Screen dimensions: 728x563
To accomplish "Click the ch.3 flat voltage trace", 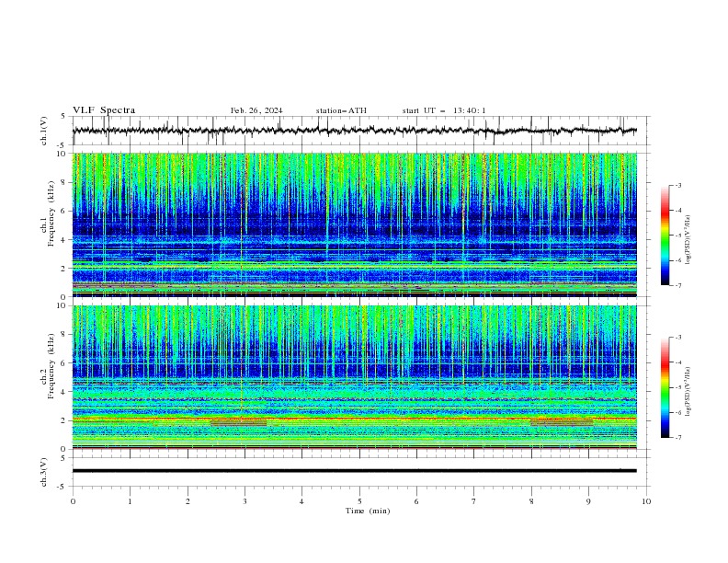I will pyautogui.click(x=355, y=471).
